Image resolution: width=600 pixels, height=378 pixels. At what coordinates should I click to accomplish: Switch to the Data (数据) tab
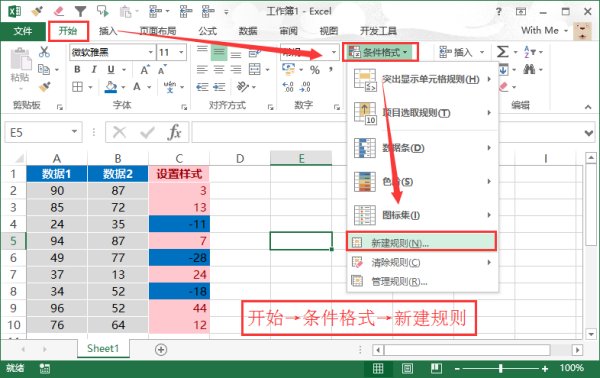tap(248, 31)
